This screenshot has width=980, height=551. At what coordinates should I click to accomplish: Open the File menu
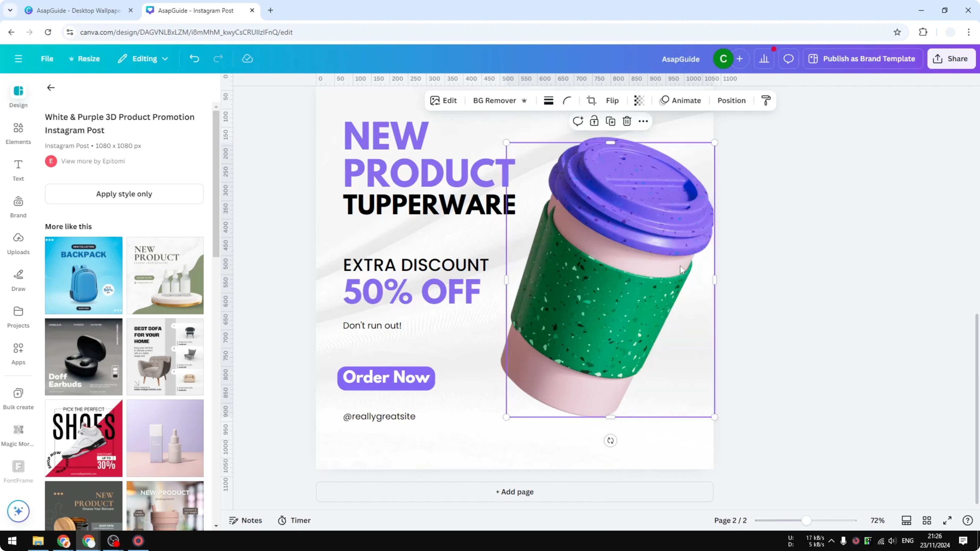click(47, 59)
